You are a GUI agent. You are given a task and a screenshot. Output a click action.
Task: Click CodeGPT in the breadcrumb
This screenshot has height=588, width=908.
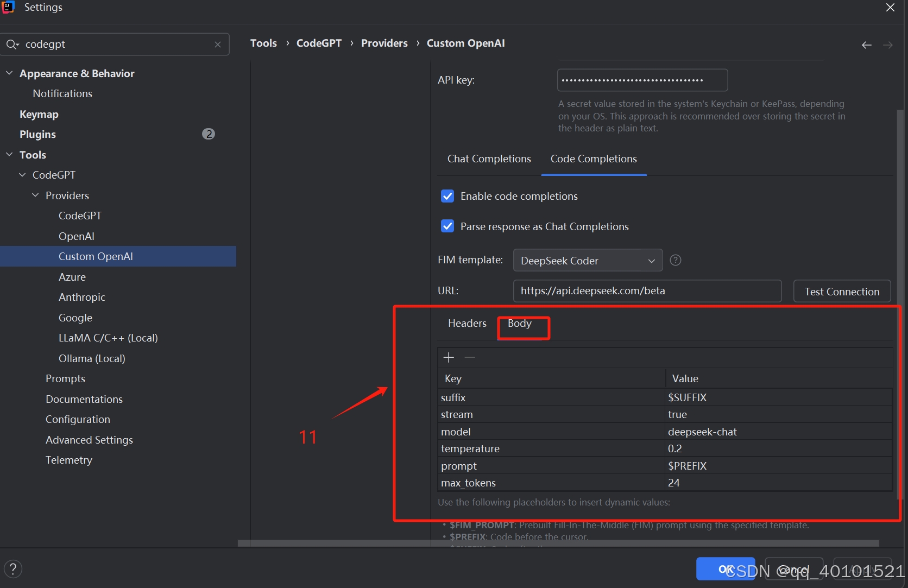pos(319,43)
